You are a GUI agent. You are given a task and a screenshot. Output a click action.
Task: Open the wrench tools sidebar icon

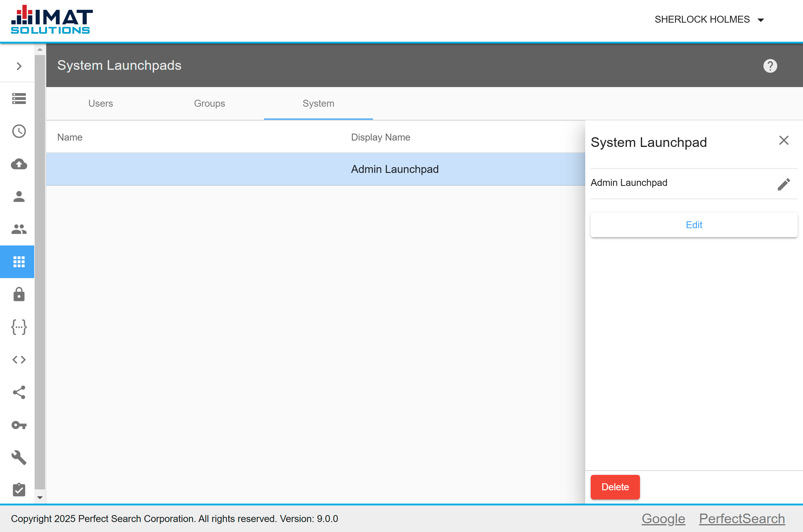19,458
